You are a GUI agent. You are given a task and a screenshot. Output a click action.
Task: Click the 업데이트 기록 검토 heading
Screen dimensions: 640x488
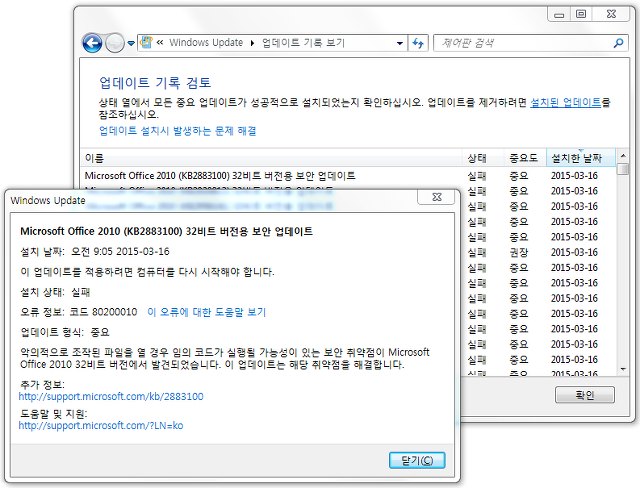(x=155, y=83)
